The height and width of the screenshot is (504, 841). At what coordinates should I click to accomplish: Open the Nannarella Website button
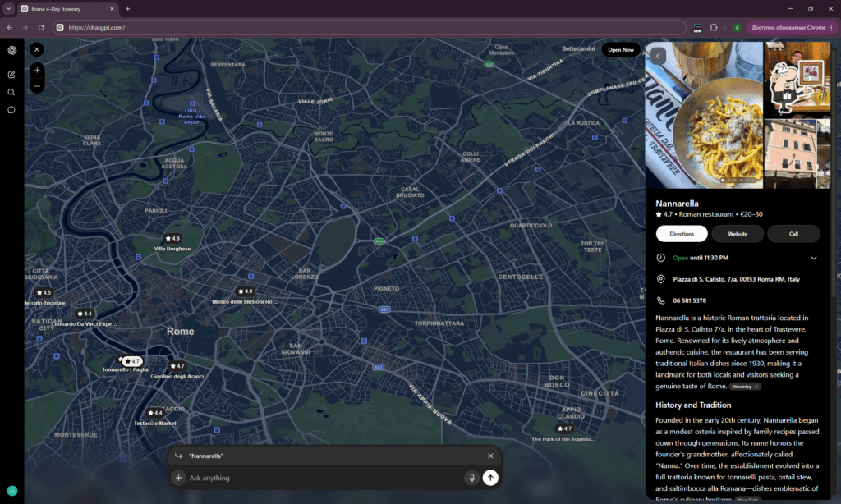(x=738, y=234)
